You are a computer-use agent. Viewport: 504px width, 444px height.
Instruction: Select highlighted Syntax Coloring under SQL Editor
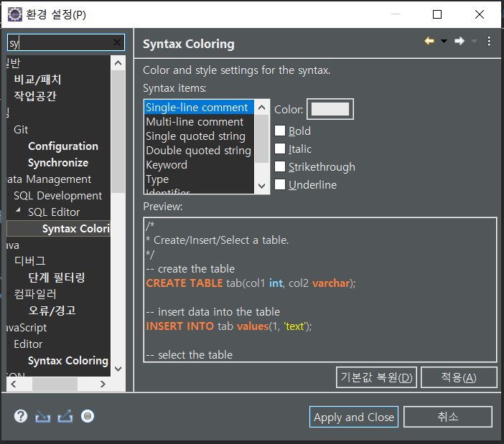(76, 229)
